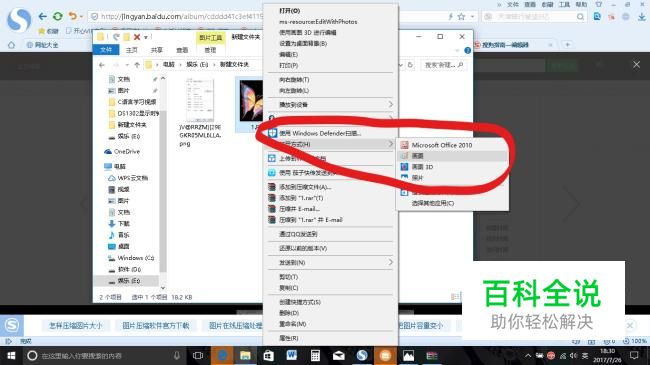Select WPS云文档 in navigation pane
650x365 pixels.
129,178
